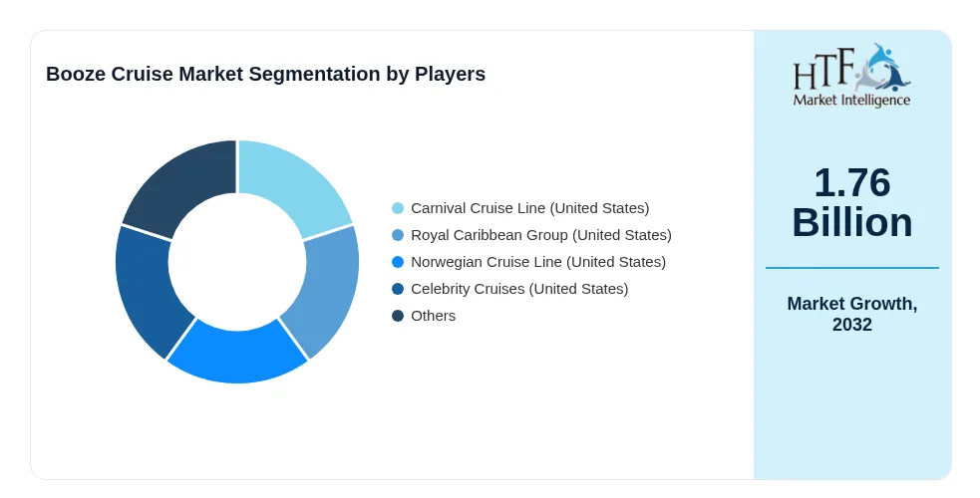
Task: Click the HTF Market Intelligence logo
Action: coord(851,76)
